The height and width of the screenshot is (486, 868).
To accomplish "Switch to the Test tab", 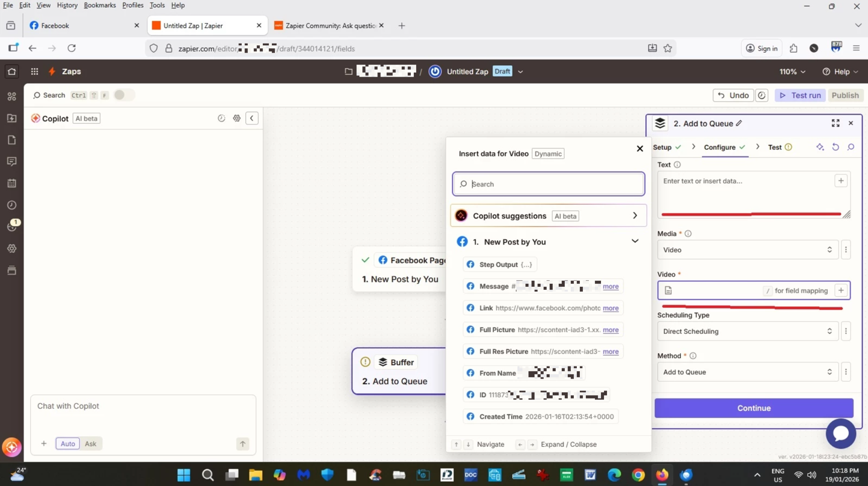I will [775, 147].
